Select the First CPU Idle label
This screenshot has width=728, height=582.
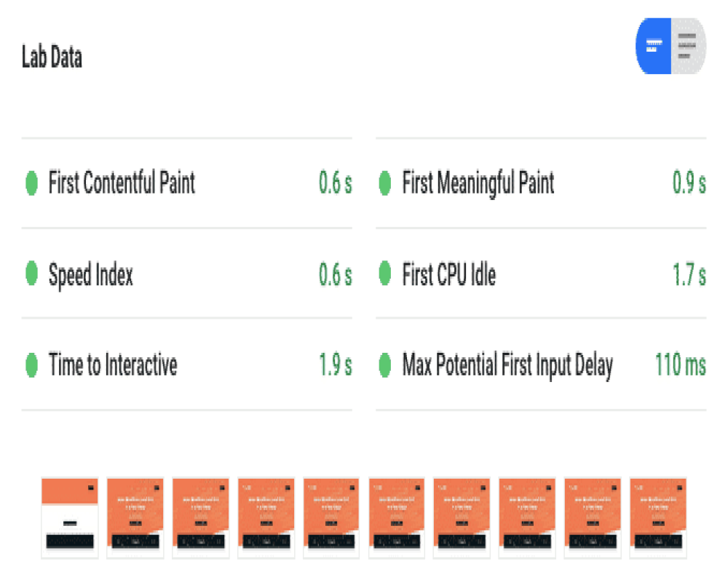[x=449, y=274]
